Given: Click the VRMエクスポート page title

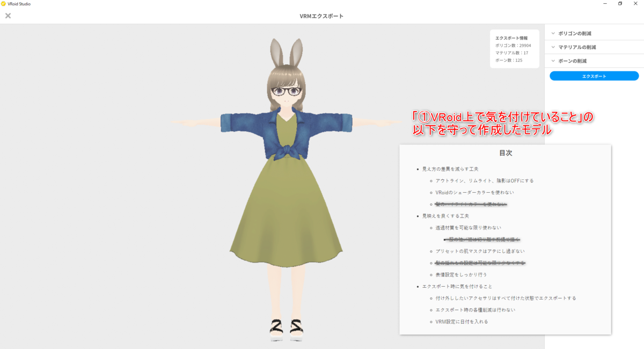Looking at the screenshot, I should [x=321, y=16].
